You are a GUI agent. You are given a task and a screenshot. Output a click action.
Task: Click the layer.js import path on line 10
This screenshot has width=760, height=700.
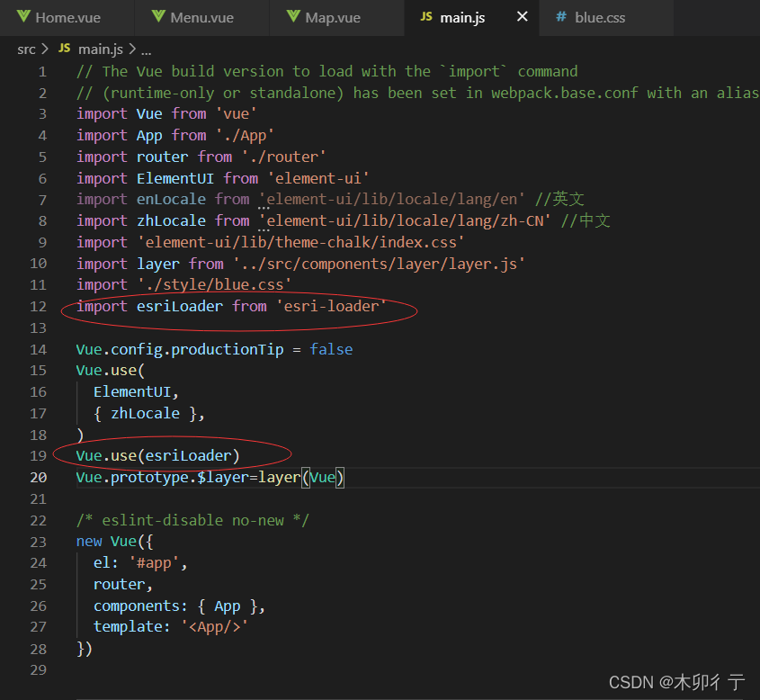pos(379,264)
